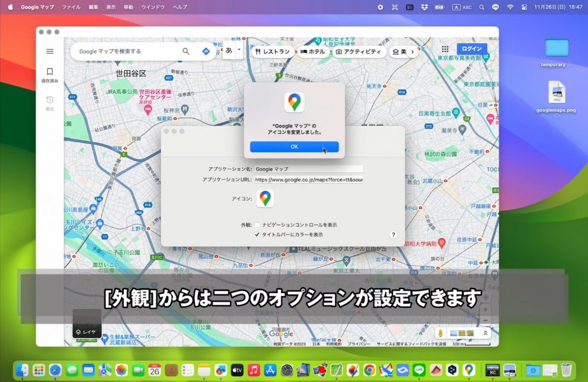Open Photos from the Dock
Viewport: 588px width, 382px height.
pyautogui.click(x=122, y=369)
